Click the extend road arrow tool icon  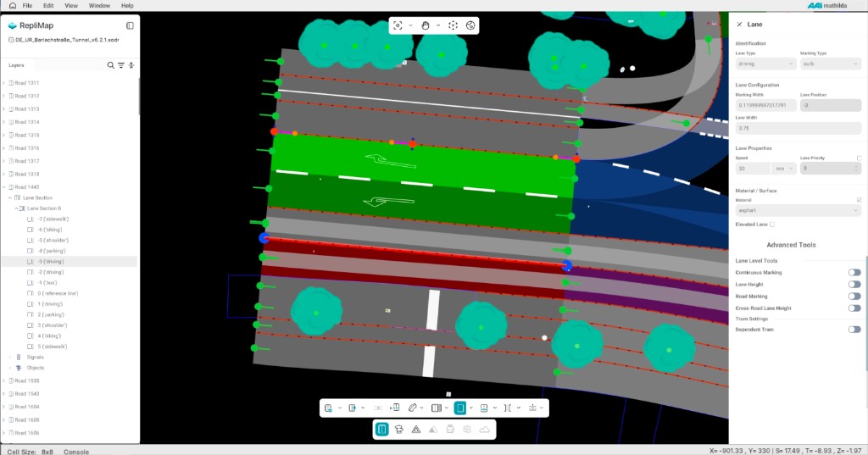pyautogui.click(x=352, y=408)
